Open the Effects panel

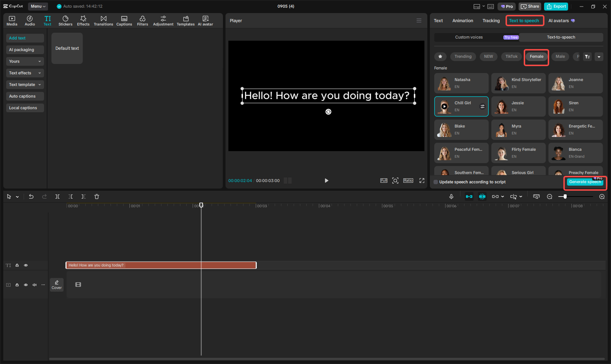(x=83, y=21)
